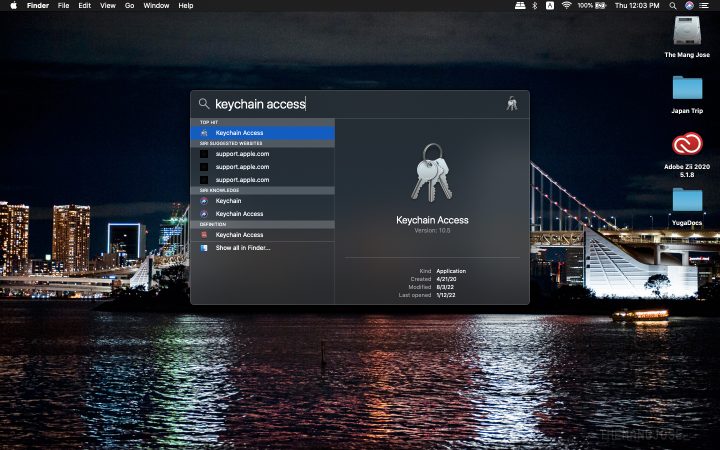The width and height of the screenshot is (720, 450).
Task: Open 'Keychain Access' under Definition section
Action: point(262,235)
